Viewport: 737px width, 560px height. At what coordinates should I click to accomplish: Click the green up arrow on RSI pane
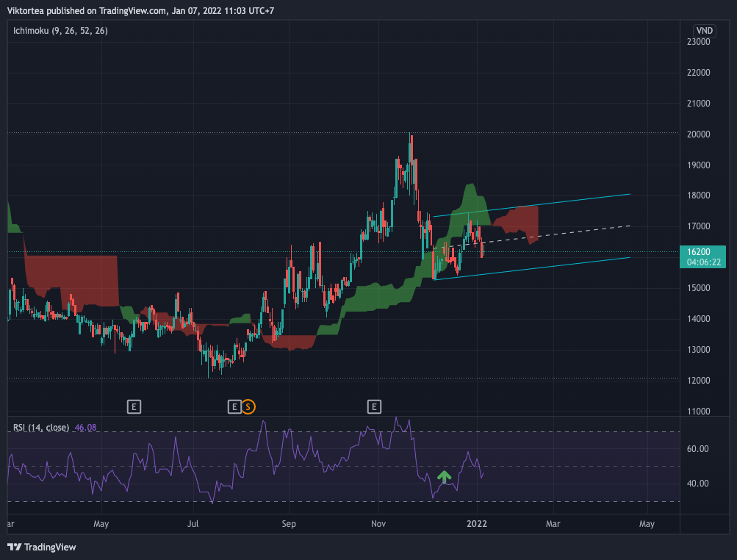pos(444,477)
